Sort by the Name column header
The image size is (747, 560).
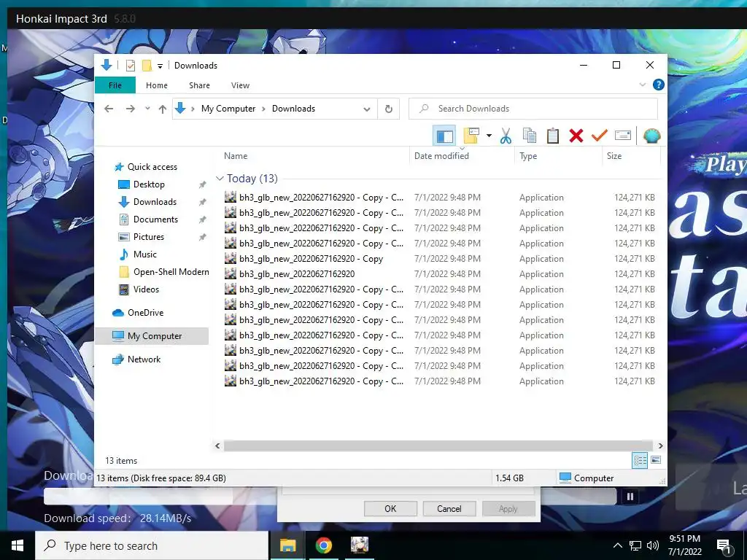[236, 156]
